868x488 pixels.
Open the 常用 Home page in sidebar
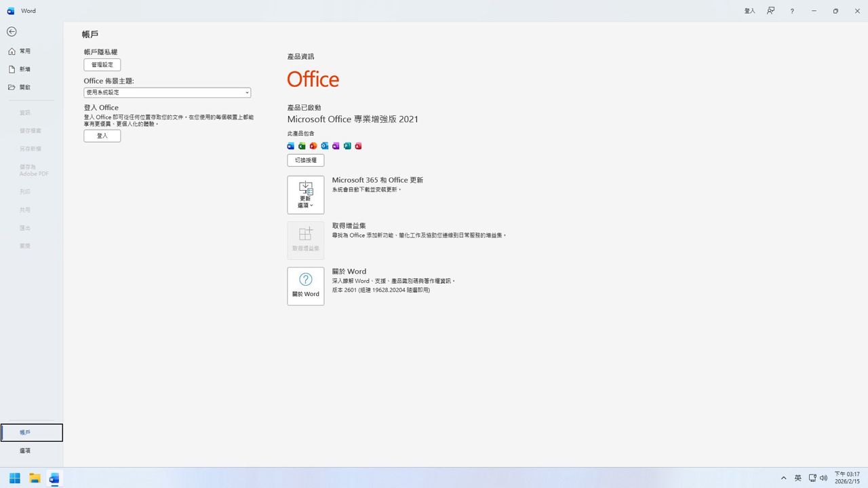click(x=25, y=51)
